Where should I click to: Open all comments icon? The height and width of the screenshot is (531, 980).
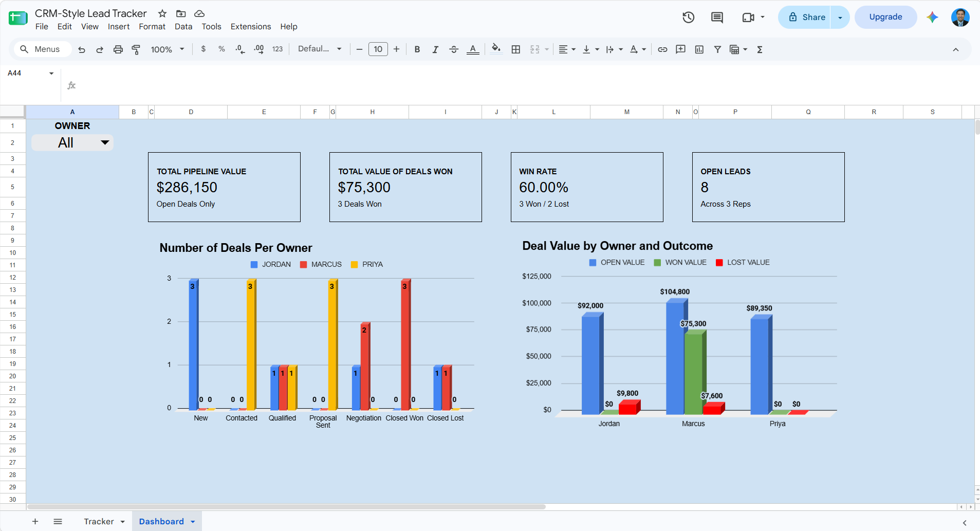coord(717,17)
